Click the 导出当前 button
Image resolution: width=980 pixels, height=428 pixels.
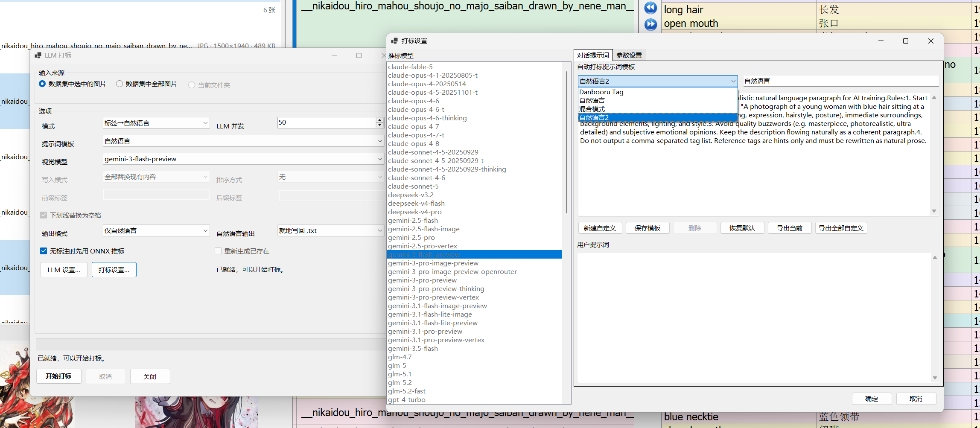tap(790, 228)
